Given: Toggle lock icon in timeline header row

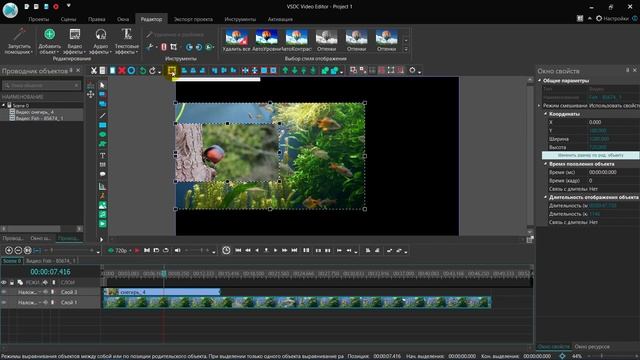Looking at the screenshot, I should point(12,282).
